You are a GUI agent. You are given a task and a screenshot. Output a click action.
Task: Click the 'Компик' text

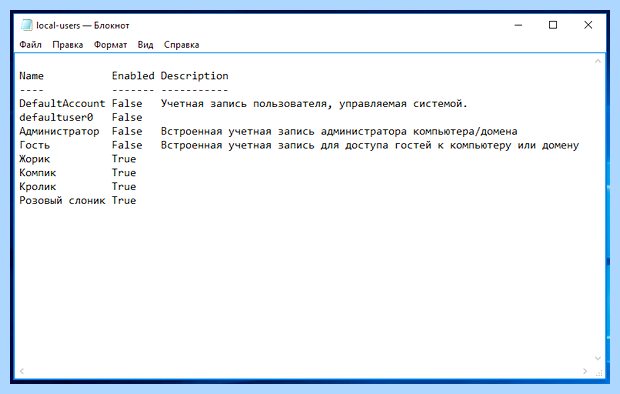pos(38,173)
